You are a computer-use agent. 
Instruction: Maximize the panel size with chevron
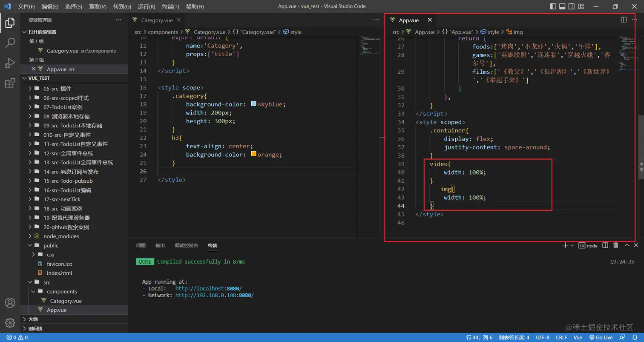[627, 245]
